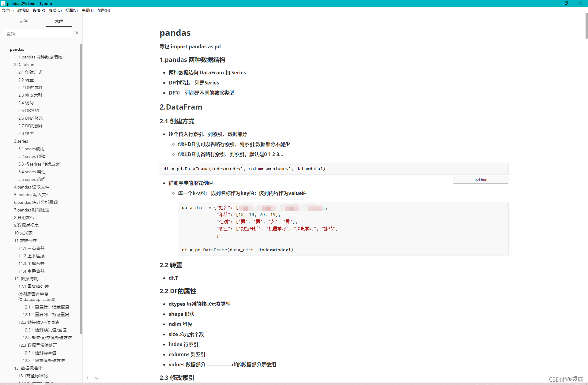Go to 4.pandas 读取文件 outline entry
588x385 pixels.
click(x=32, y=187)
